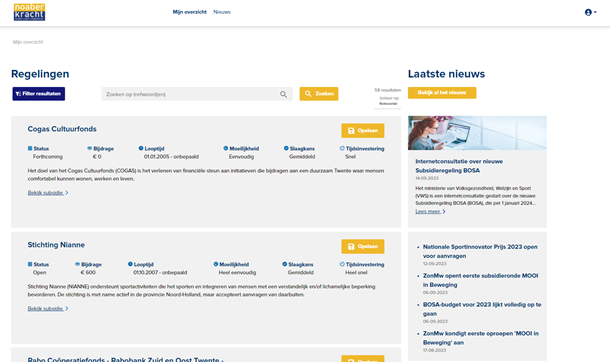This screenshot has width=610, height=362.
Task: Open Internetconsultatie Subsidieregeling BOSA article
Action: 459,166
